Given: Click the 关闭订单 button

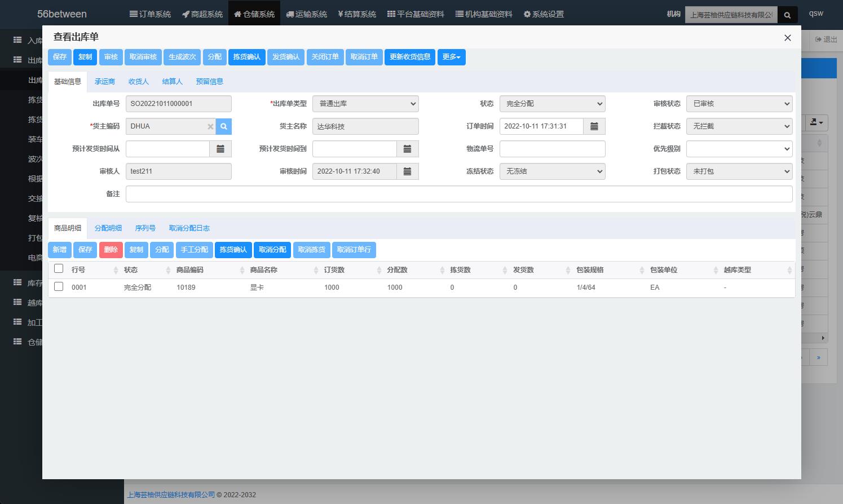Looking at the screenshot, I should click(325, 57).
